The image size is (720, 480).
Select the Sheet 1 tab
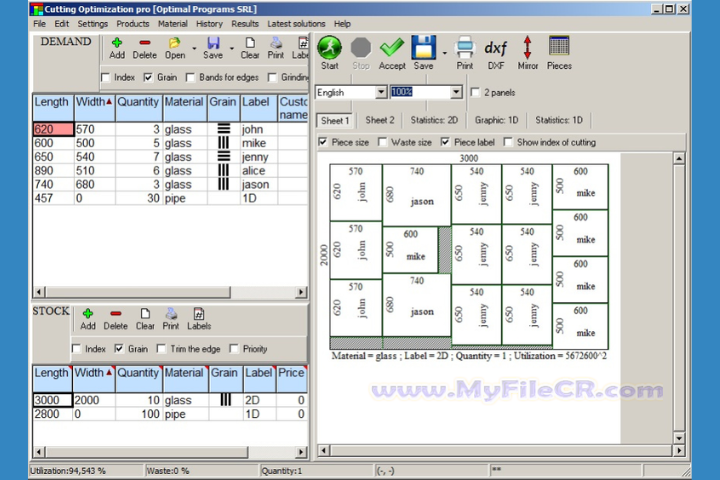pyautogui.click(x=335, y=121)
